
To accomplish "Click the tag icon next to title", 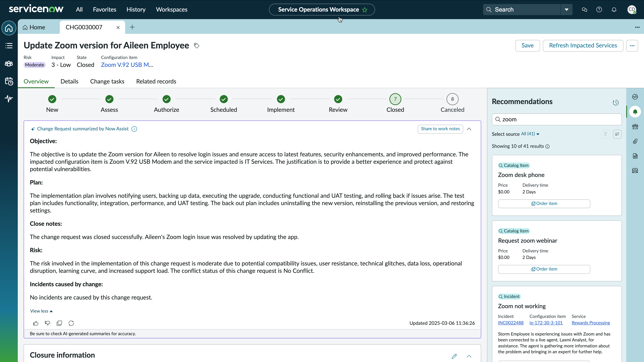I will [x=197, y=45].
